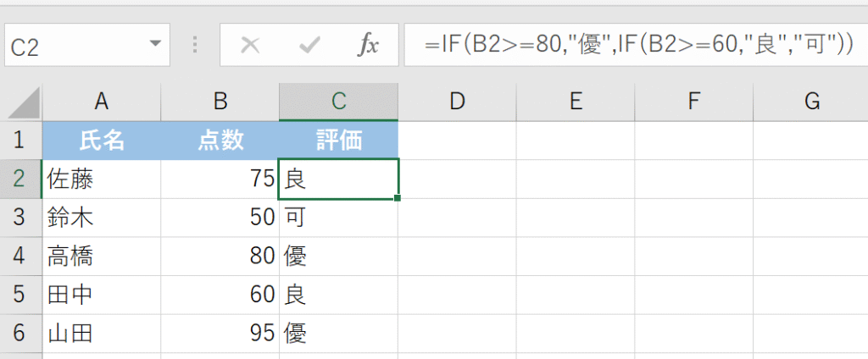Screen dimensions: 868x359
Task: Select the row 4 header
Action: tap(21, 256)
